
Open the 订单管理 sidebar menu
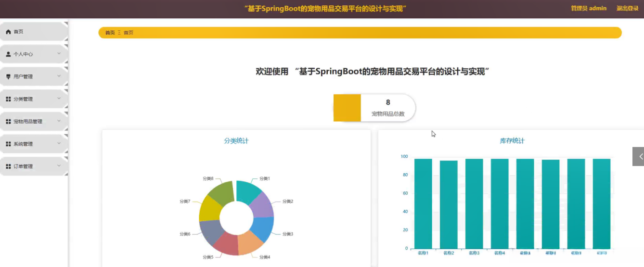point(34,166)
